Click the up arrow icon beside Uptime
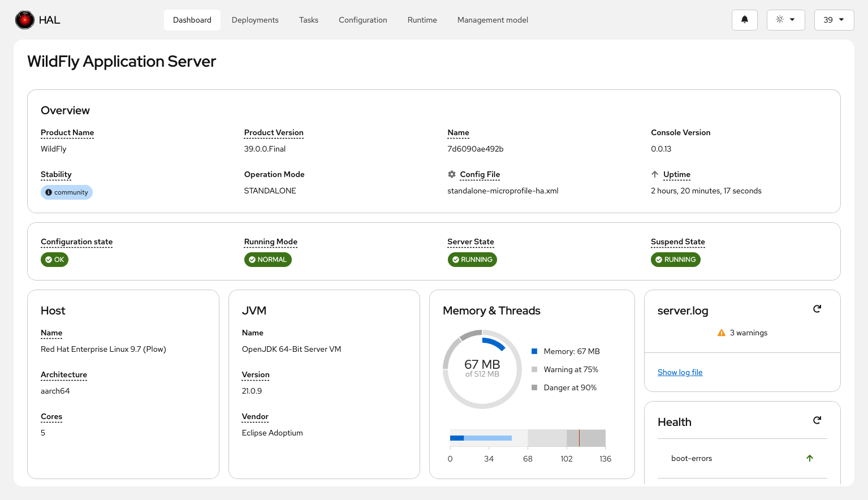This screenshot has height=500, width=868. point(655,174)
